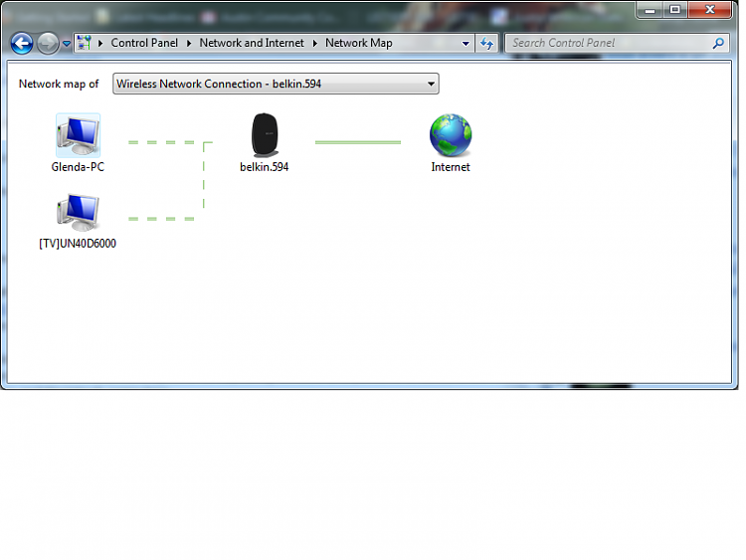
Task: Click the [TV]UN40D6000 label
Action: [x=78, y=243]
